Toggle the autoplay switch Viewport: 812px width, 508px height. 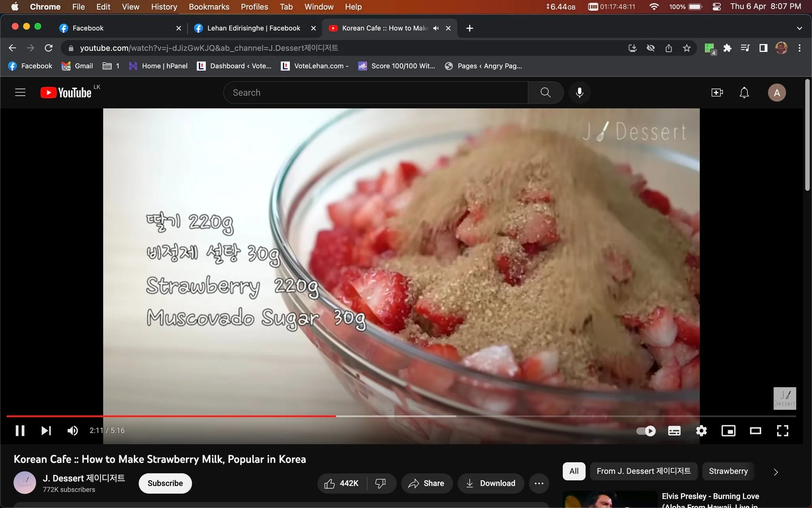click(x=646, y=431)
